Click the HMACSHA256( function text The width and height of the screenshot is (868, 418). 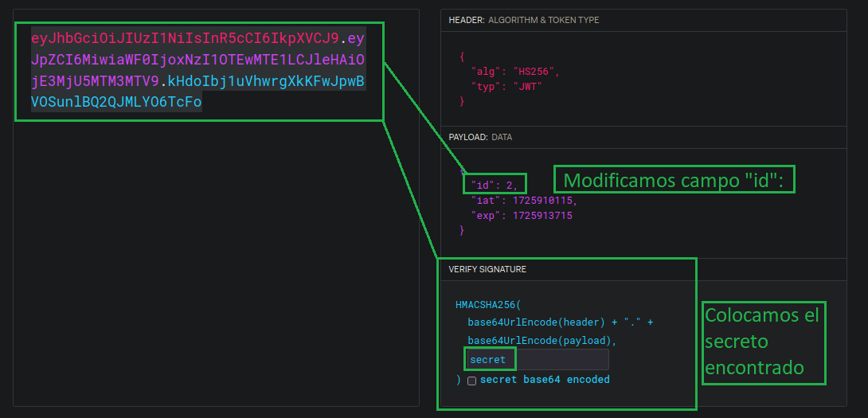tap(487, 305)
